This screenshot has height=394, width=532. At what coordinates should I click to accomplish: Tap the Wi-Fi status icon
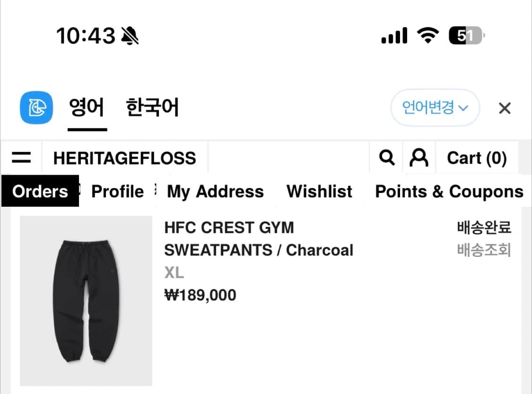[427, 35]
